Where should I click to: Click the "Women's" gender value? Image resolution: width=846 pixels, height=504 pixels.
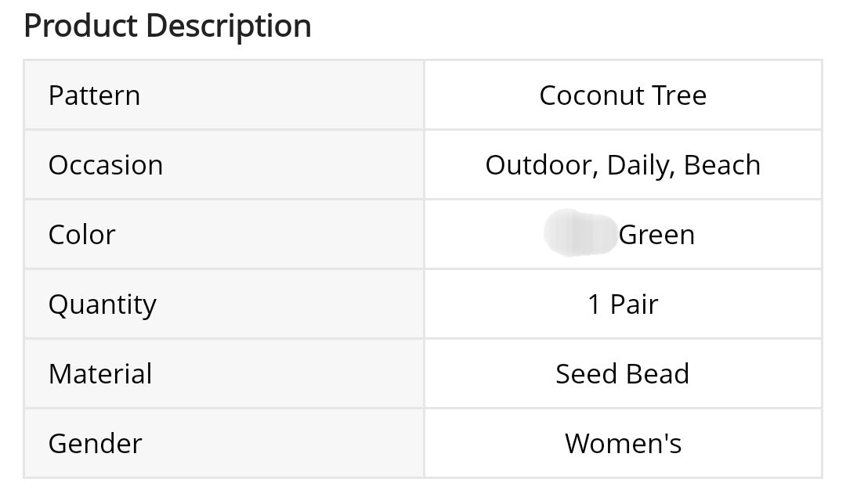tap(623, 444)
